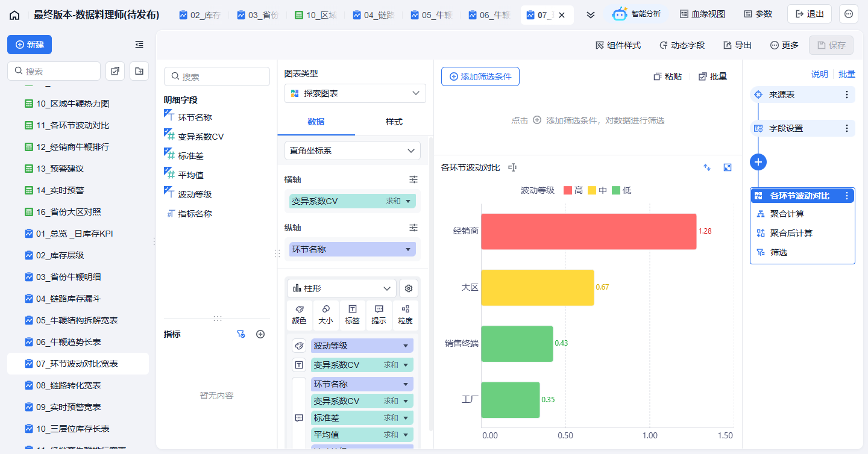Toggle the 低 green legend swatch
Image resolution: width=868 pixels, height=454 pixels.
coord(616,190)
